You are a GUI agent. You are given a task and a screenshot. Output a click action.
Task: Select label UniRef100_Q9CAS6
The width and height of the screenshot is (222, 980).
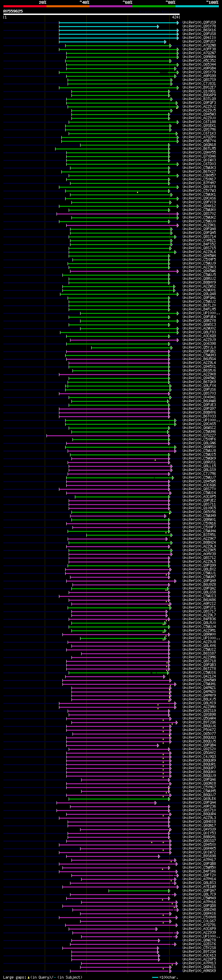pyautogui.click(x=199, y=198)
